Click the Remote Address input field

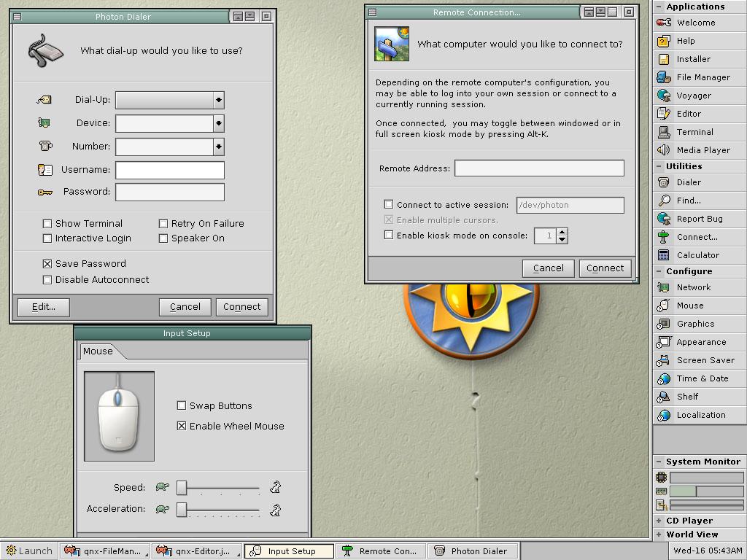point(539,168)
